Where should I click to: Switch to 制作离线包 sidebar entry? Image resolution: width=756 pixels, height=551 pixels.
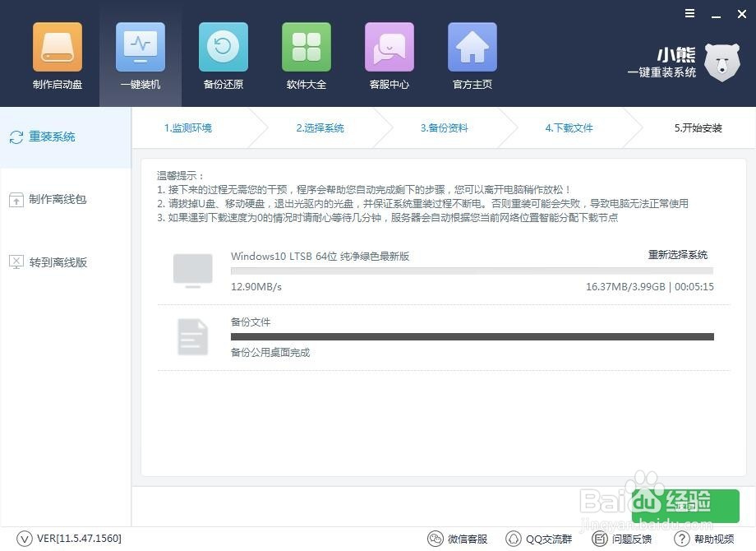(x=52, y=199)
